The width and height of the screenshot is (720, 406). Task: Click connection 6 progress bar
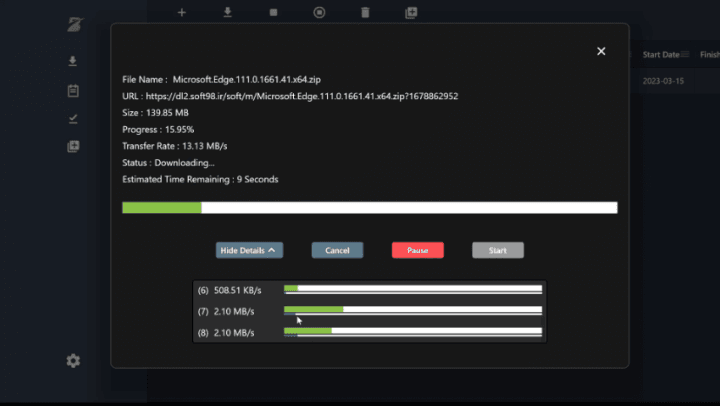pyautogui.click(x=413, y=289)
